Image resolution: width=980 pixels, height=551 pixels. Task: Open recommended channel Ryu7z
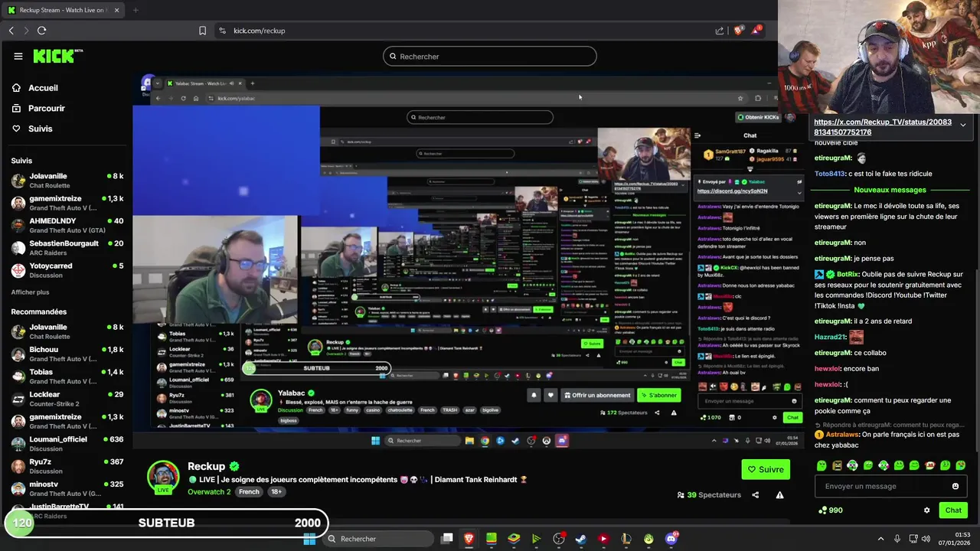tap(67, 465)
